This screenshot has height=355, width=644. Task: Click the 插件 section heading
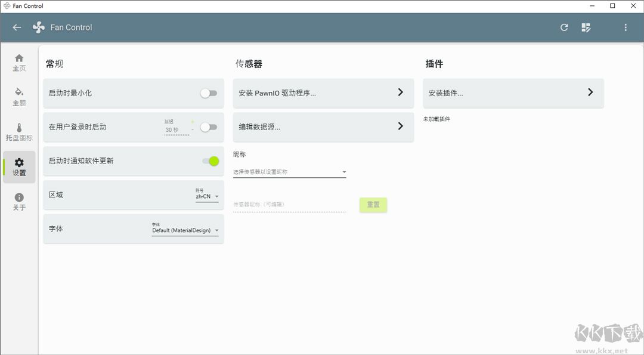(x=434, y=64)
